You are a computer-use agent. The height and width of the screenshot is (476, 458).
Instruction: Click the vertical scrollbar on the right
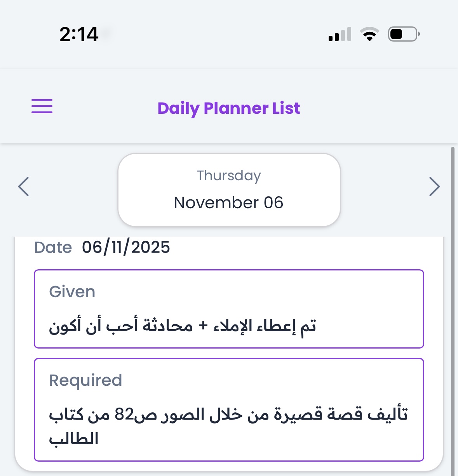[453, 311]
